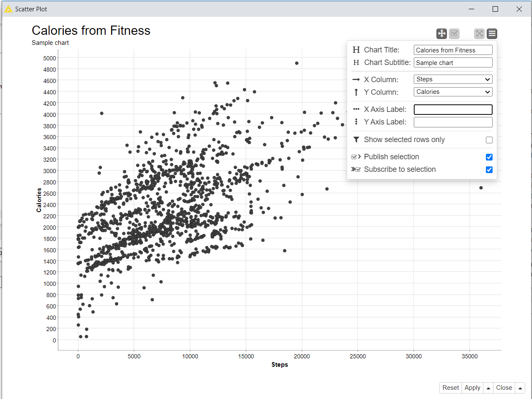Viewport: 532px width, 399px height.
Task: Focus the Chart Title input field
Action: tap(453, 50)
